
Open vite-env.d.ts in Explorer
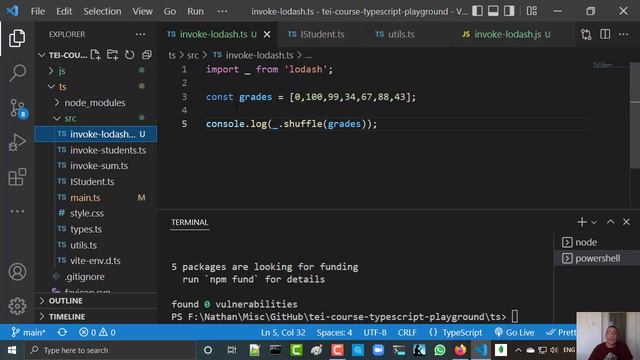96,261
